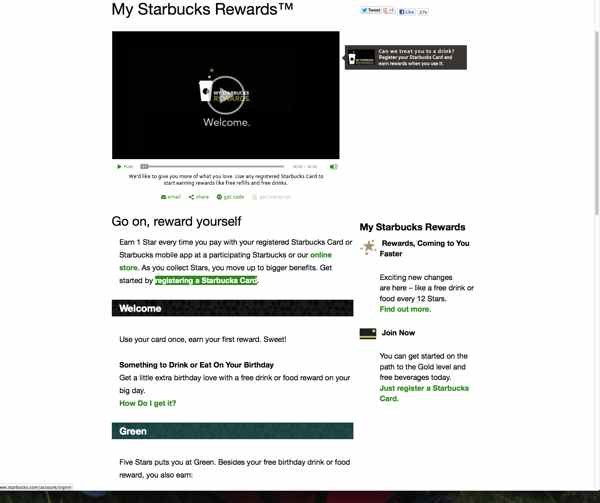Click the Join Now heading
This screenshot has width=600, height=503.
(x=398, y=333)
